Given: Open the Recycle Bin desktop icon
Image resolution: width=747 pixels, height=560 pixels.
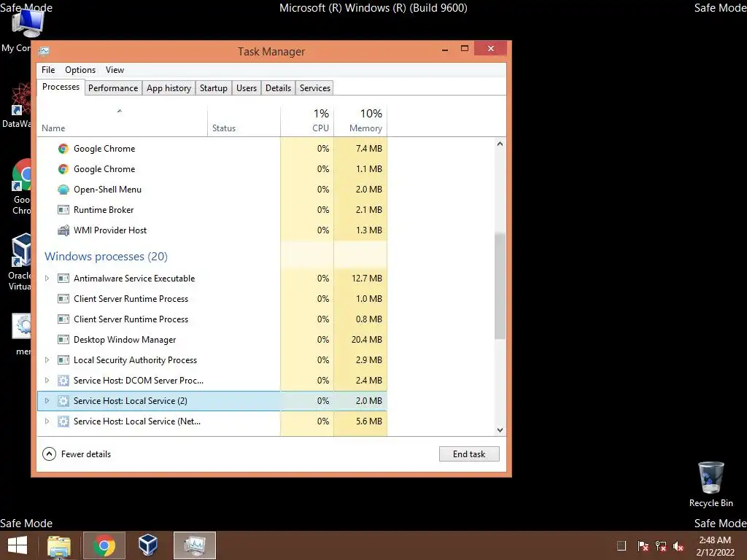Looking at the screenshot, I should (x=711, y=485).
